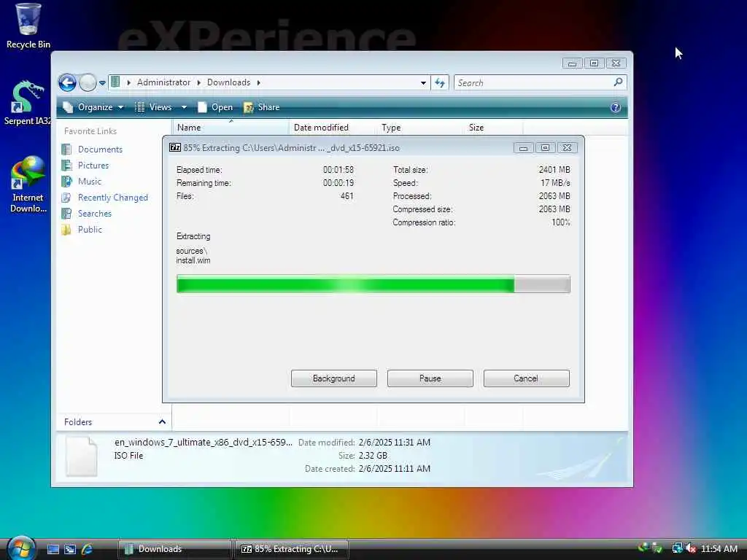Open recent pages dropdown beside navigation arrows
The width and height of the screenshot is (747, 560).
click(102, 83)
